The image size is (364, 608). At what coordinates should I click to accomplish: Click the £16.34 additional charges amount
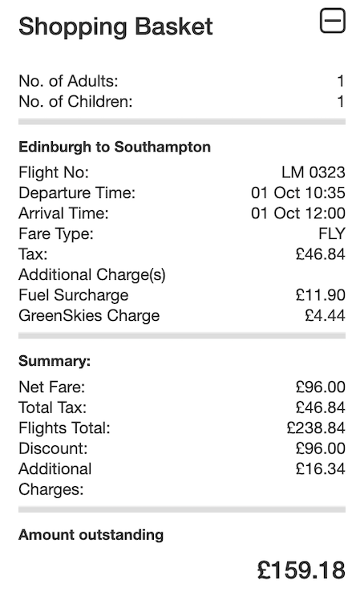coord(320,468)
